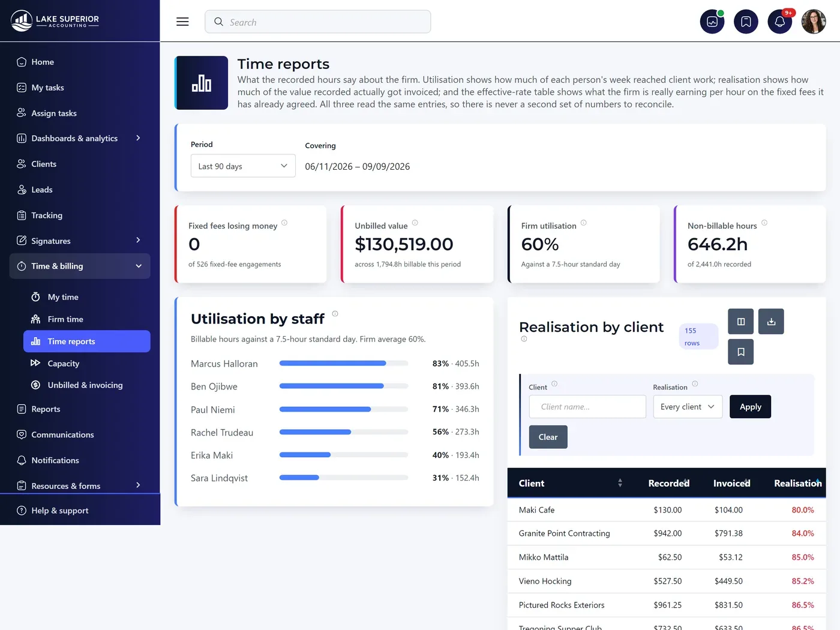Click the download export icon button

(x=771, y=322)
